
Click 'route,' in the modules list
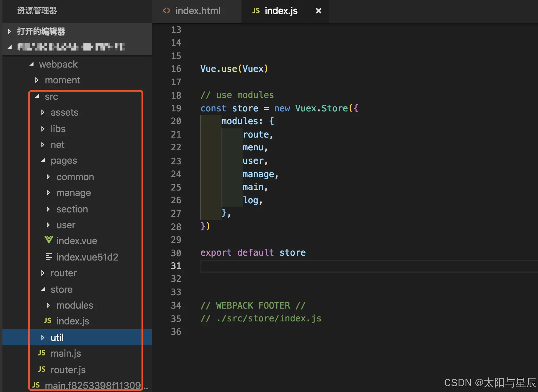(x=258, y=135)
